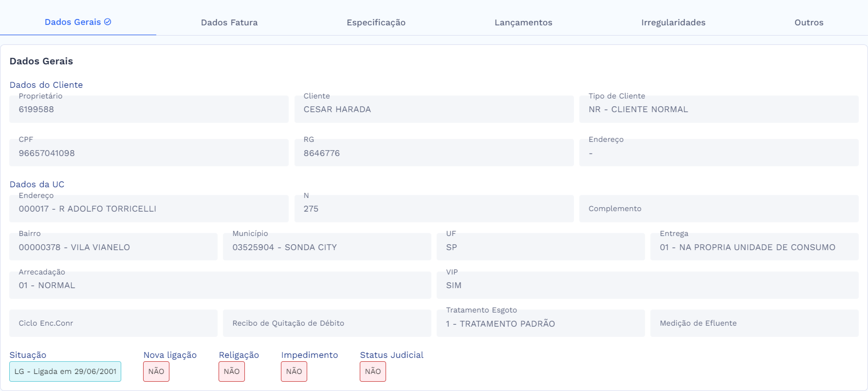Click the VIP field showing SIM

tap(540, 285)
